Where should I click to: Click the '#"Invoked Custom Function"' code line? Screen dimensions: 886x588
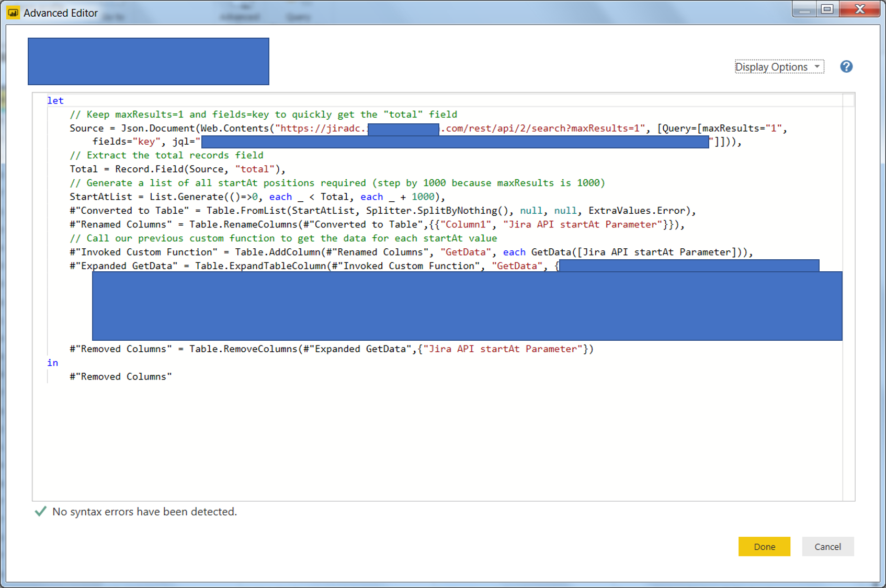pyautogui.click(x=411, y=252)
